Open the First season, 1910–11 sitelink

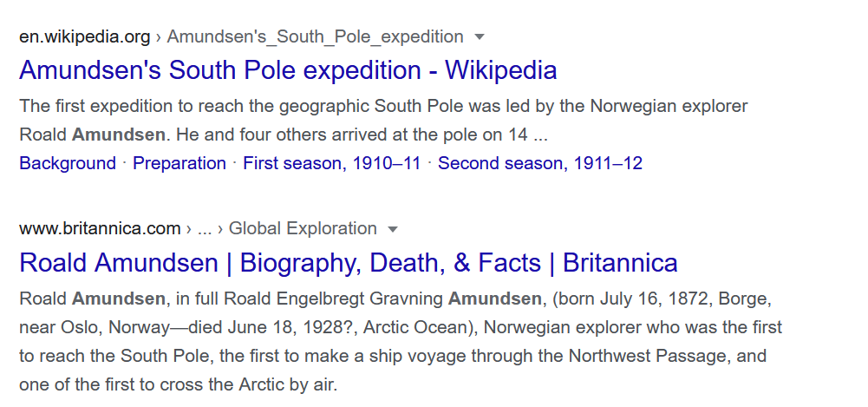[331, 163]
